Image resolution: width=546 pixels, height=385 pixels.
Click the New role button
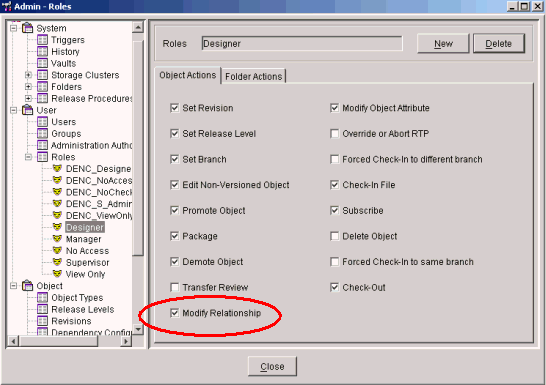(x=443, y=44)
